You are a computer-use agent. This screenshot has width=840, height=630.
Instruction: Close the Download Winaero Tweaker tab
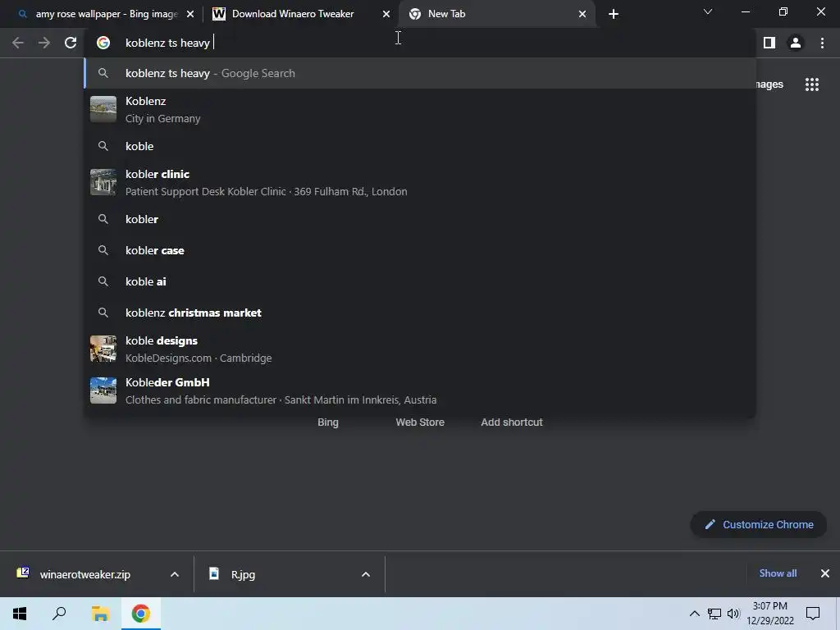[386, 14]
